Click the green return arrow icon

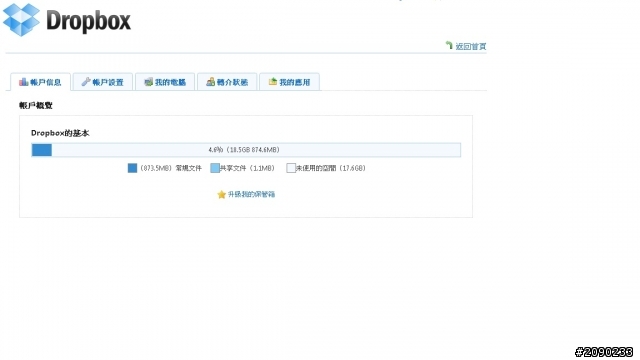pyautogui.click(x=449, y=45)
